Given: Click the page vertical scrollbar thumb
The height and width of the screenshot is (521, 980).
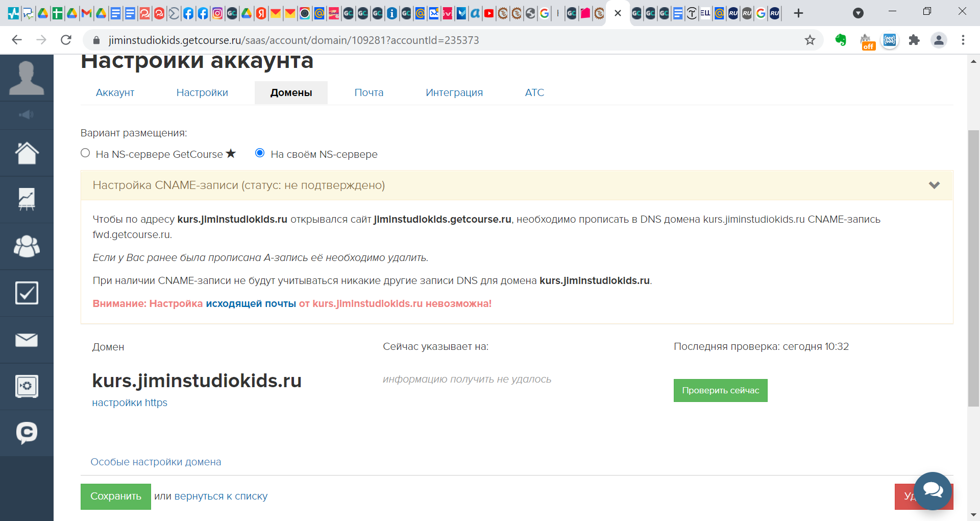Looking at the screenshot, I should click(x=974, y=269).
